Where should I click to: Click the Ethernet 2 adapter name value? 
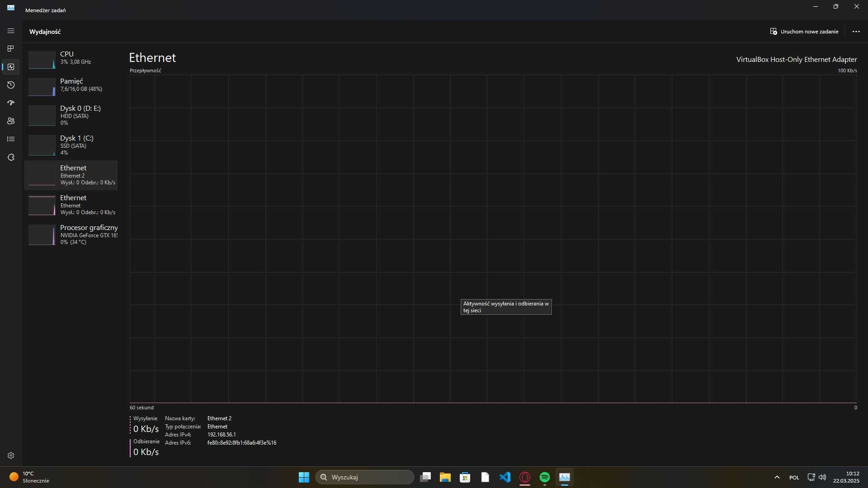click(x=219, y=418)
